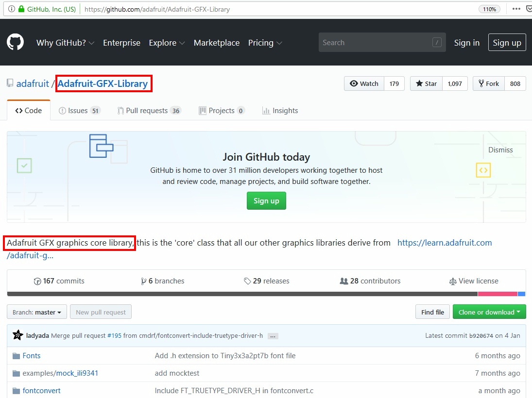The width and height of the screenshot is (532, 398).
Task: Open the Clone or download dropdown
Action: tap(489, 312)
